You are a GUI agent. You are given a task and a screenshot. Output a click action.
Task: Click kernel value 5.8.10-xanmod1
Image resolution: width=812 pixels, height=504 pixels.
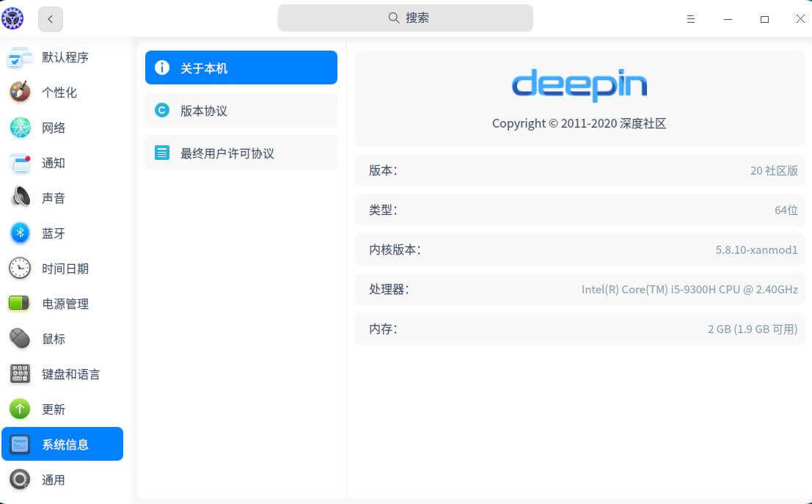click(756, 249)
